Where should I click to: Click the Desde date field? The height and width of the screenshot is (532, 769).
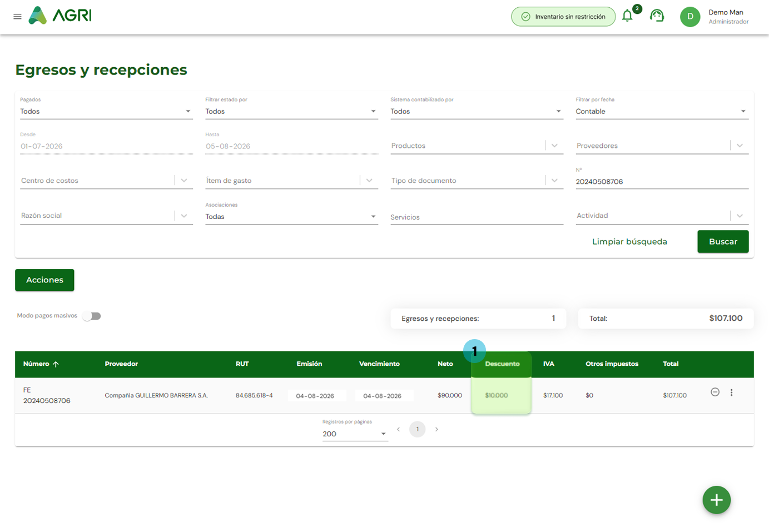106,146
